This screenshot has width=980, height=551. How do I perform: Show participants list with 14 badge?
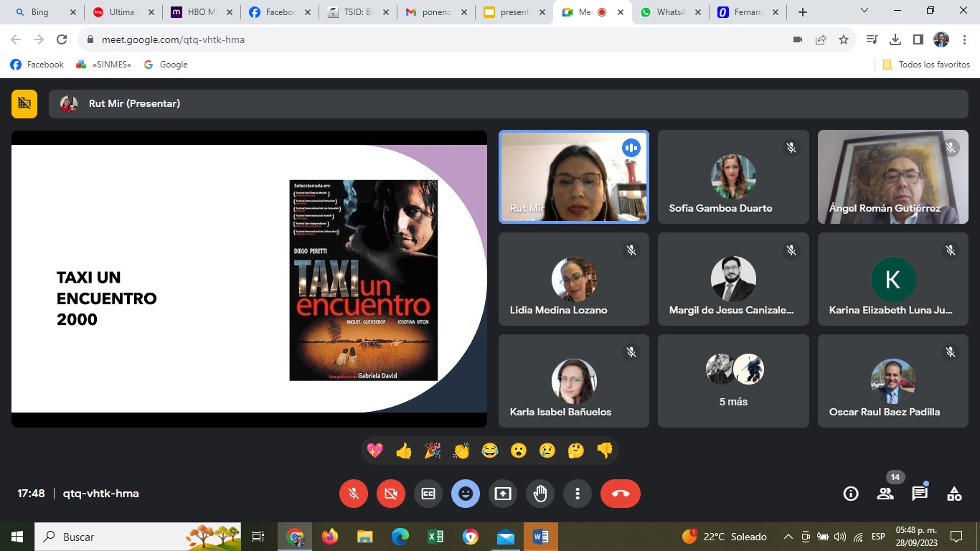pos(885,494)
